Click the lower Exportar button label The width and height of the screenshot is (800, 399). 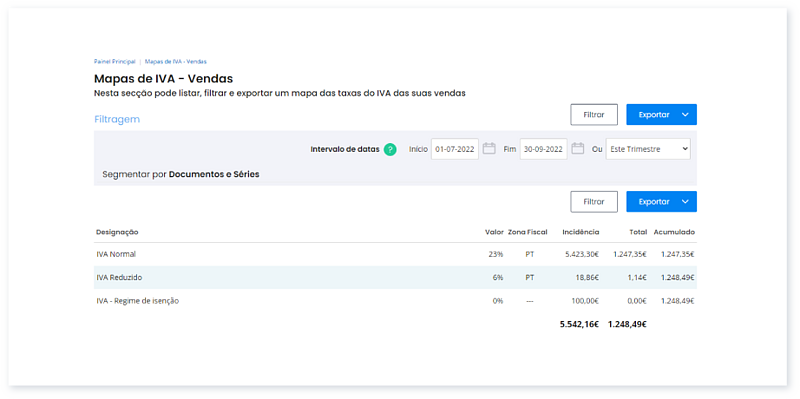coord(654,202)
